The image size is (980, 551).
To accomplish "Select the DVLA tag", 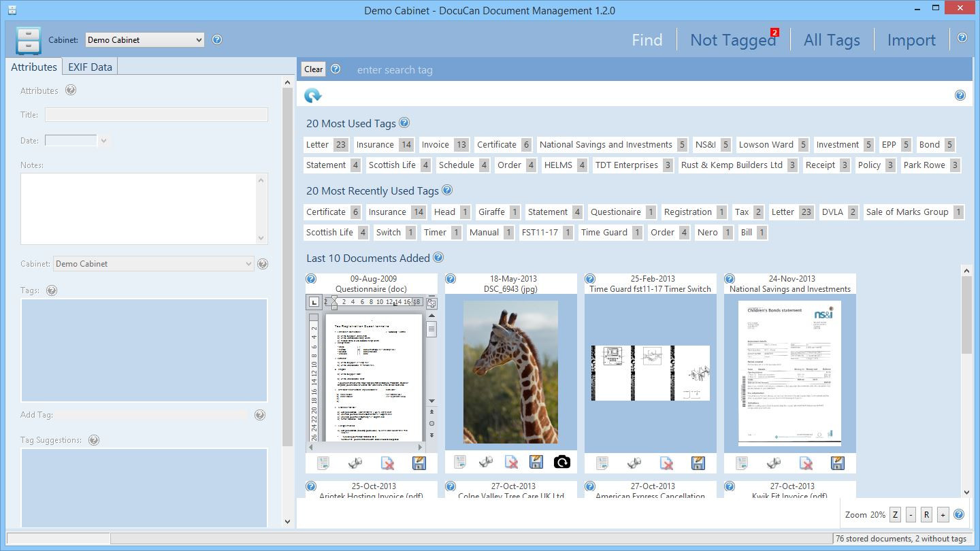I will pyautogui.click(x=838, y=212).
